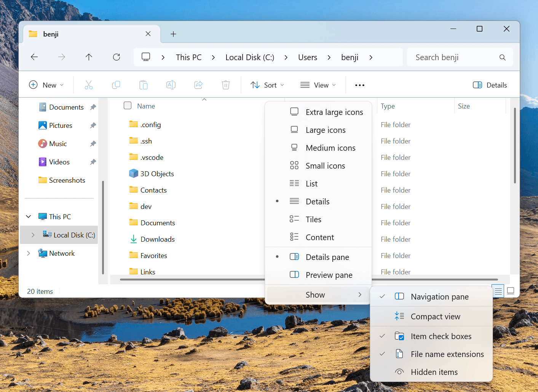The height and width of the screenshot is (392, 538).
Task: Select Large icons view option
Action: point(326,130)
